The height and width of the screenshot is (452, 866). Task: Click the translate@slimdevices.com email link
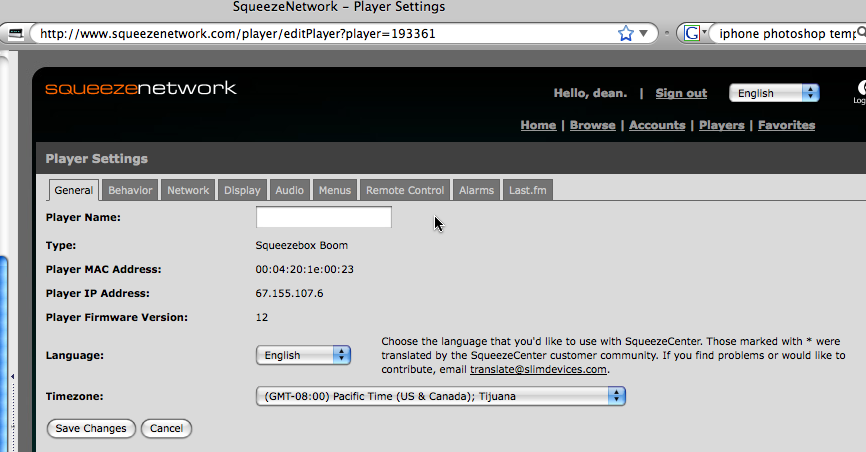[538, 369]
